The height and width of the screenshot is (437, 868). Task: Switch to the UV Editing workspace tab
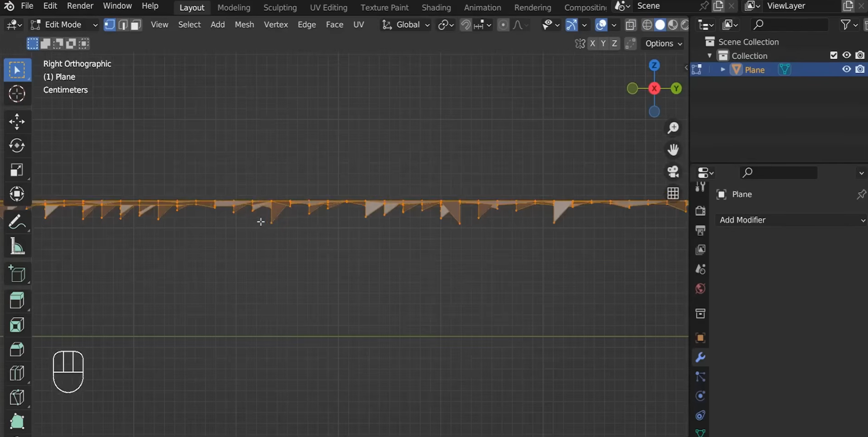(328, 7)
